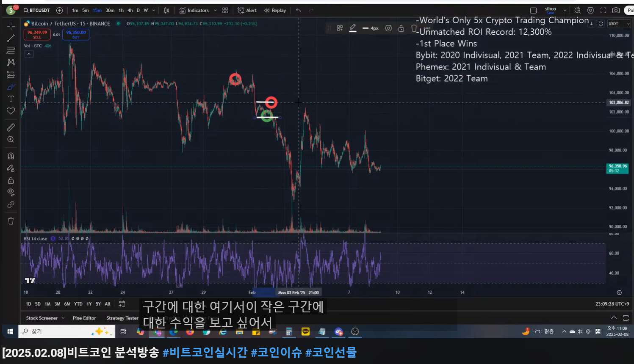
Task: Open the Strategy Tester tab
Action: coord(122,318)
